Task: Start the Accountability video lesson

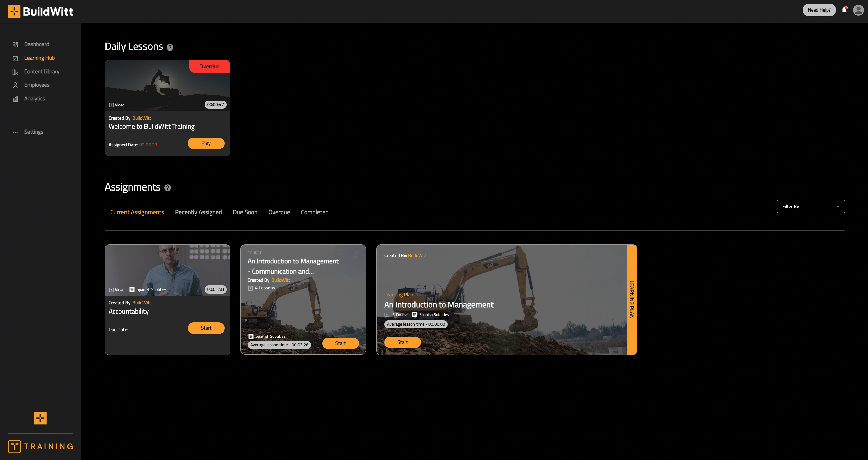Action: click(206, 328)
